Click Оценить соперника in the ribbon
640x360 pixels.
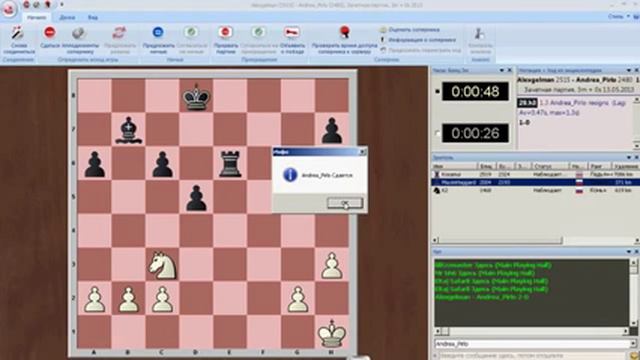click(x=410, y=29)
